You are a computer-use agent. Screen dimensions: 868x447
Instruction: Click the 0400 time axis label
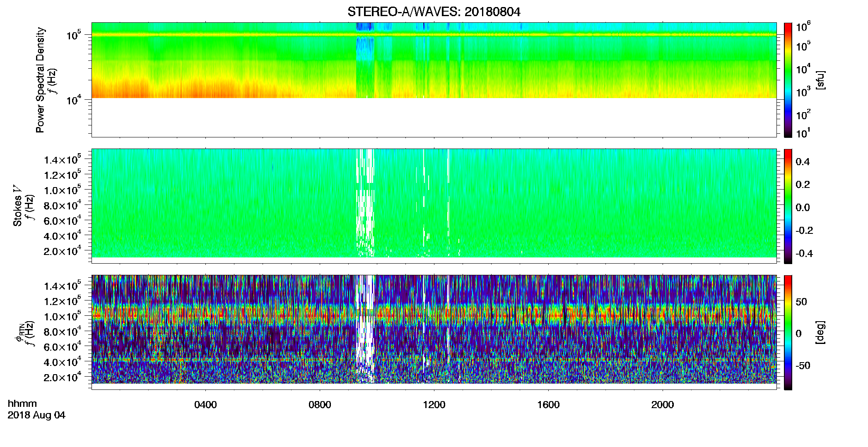click(x=205, y=405)
